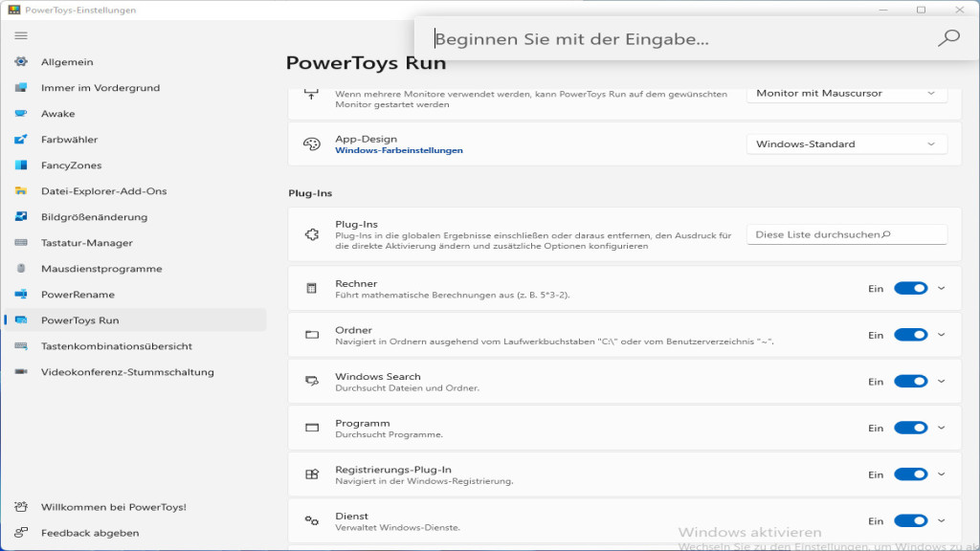Expand the Windows Search plug-in options chevron

[944, 380]
